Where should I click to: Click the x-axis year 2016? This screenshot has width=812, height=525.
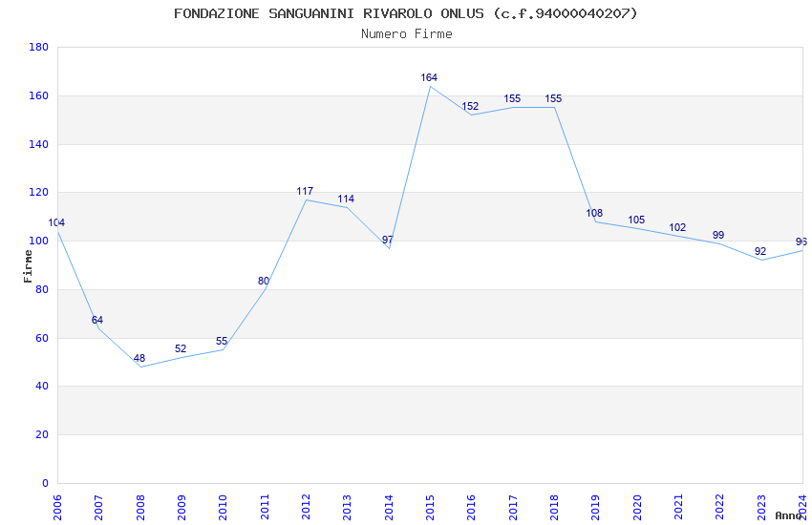point(471,507)
